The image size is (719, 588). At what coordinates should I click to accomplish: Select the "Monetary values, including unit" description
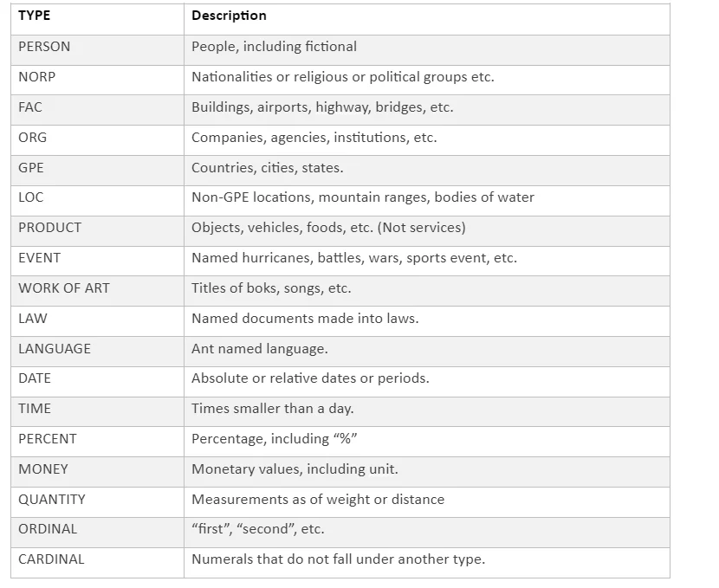click(x=295, y=469)
